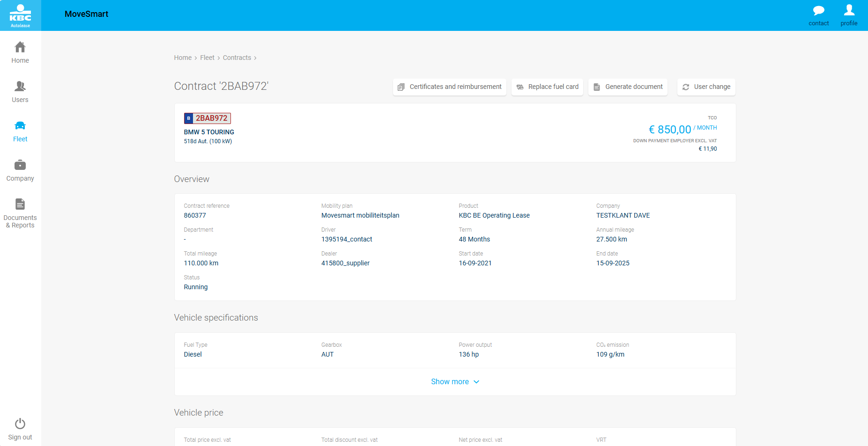This screenshot has height=446, width=868.
Task: Open Company briefcase icon
Action: click(x=20, y=165)
